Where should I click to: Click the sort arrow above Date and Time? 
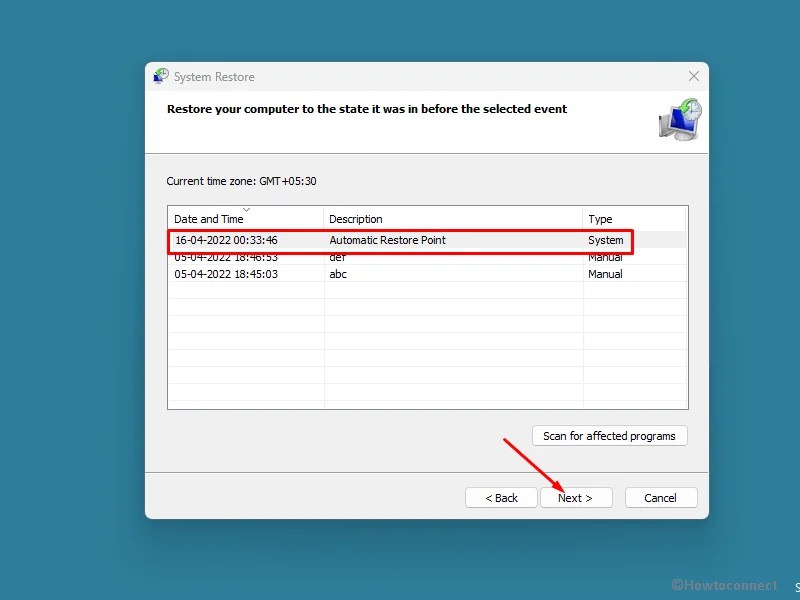246,209
